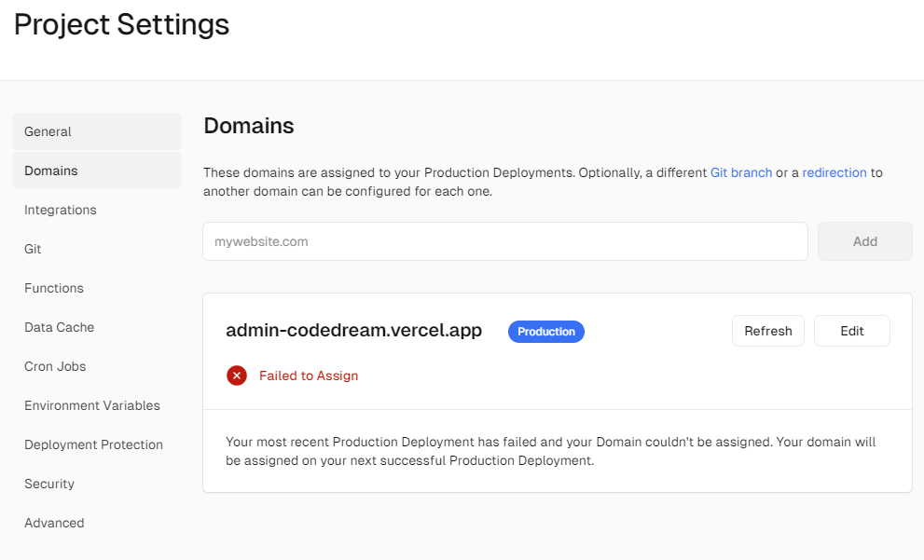The height and width of the screenshot is (560, 924).
Task: Click the blue Production badge
Action: click(546, 332)
